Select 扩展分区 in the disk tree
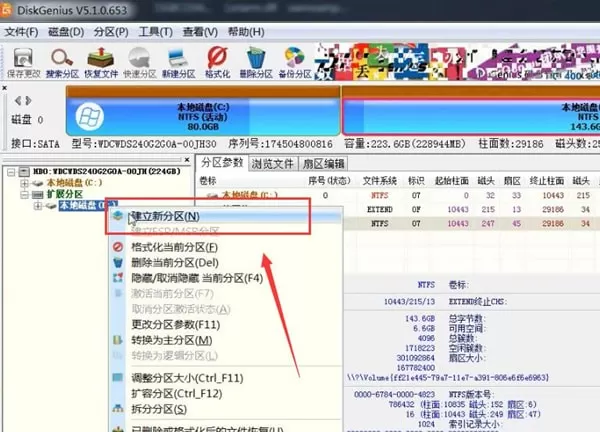 (x=65, y=194)
